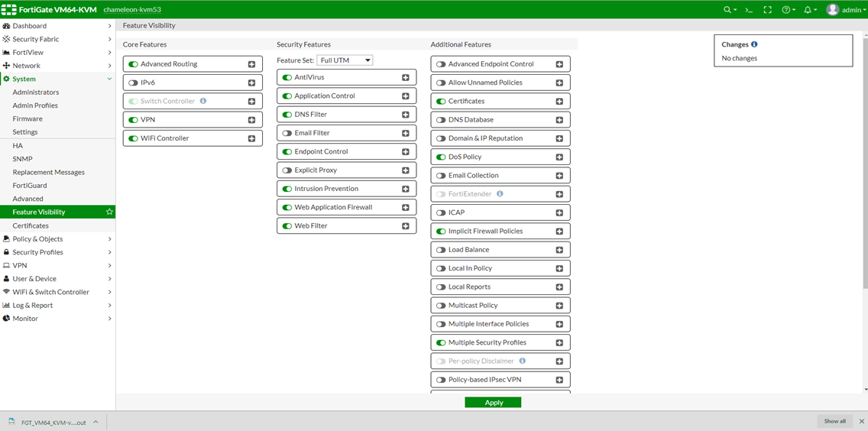Click plus icon on AntiVirus row

coord(406,77)
